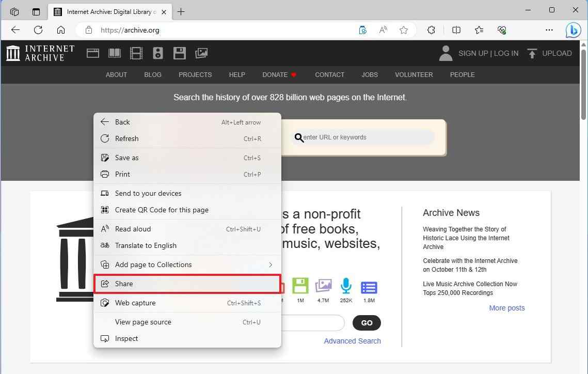This screenshot has width=588, height=374.
Task: Open the images icon in Archive header
Action: point(201,53)
